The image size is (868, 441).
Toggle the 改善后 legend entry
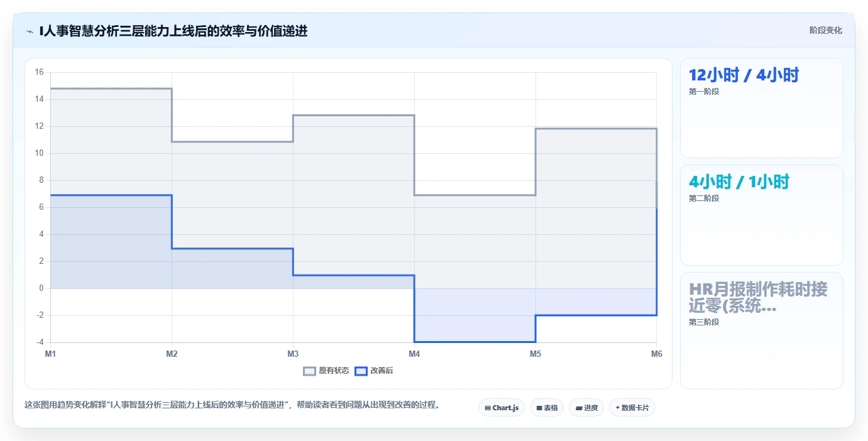coord(374,371)
